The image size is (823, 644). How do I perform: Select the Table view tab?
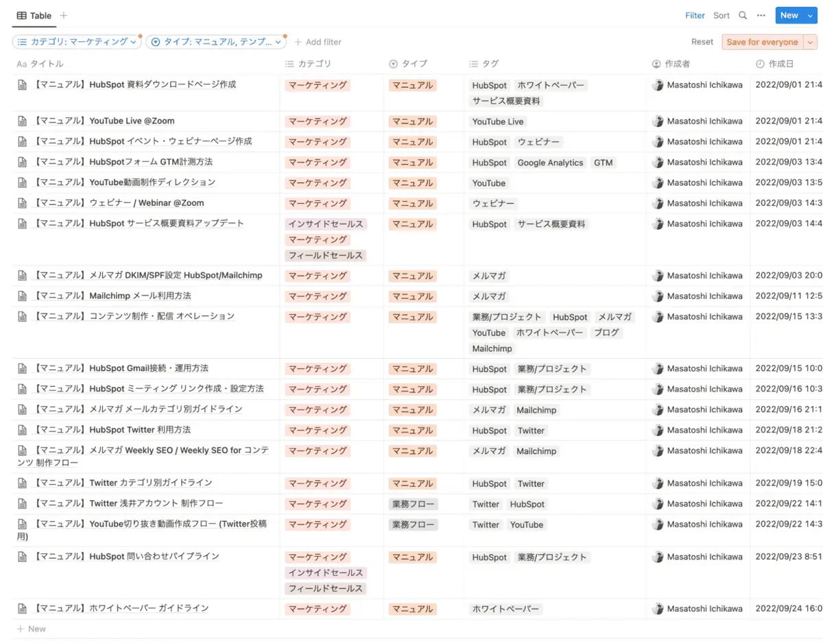coord(34,15)
